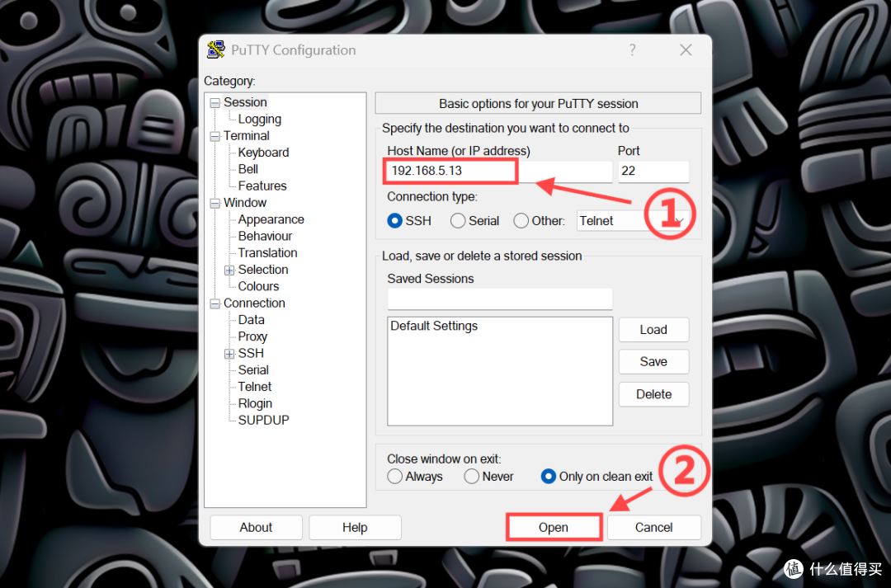Screen dimensions: 891x588
Task: Collapse the Session tree node
Action: 214,103
